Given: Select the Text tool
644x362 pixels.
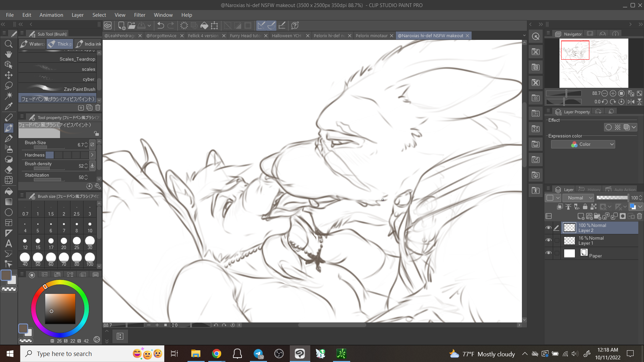Looking at the screenshot, I should coord(9,244).
